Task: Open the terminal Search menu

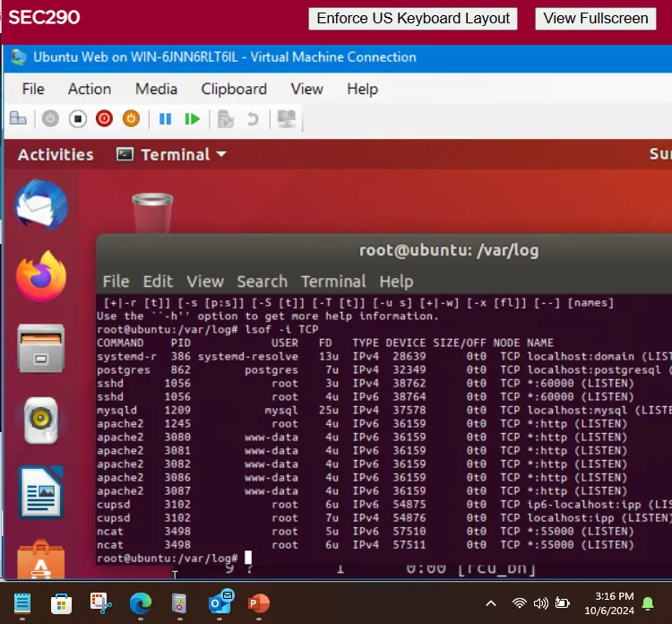Action: coord(263,282)
